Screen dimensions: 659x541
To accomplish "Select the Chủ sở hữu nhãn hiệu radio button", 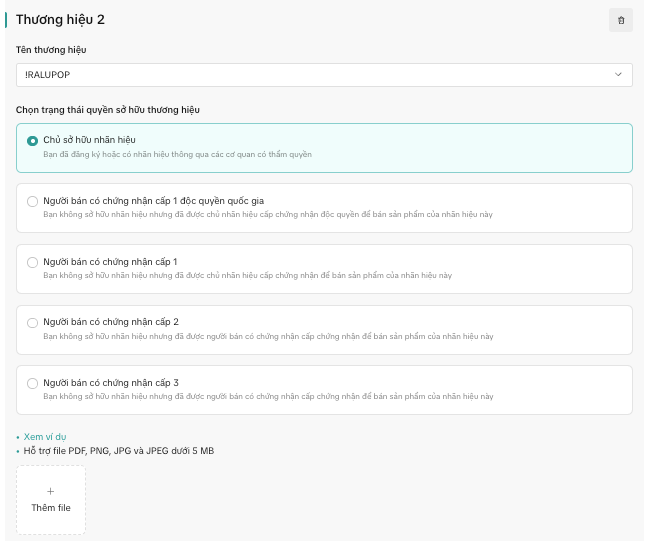I will click(x=33, y=141).
